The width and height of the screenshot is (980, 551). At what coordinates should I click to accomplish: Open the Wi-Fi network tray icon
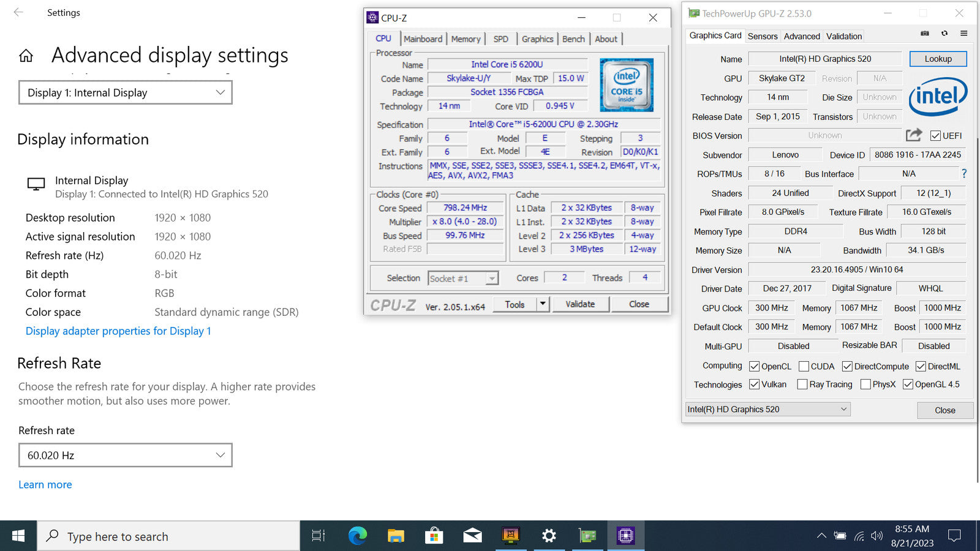coord(859,536)
